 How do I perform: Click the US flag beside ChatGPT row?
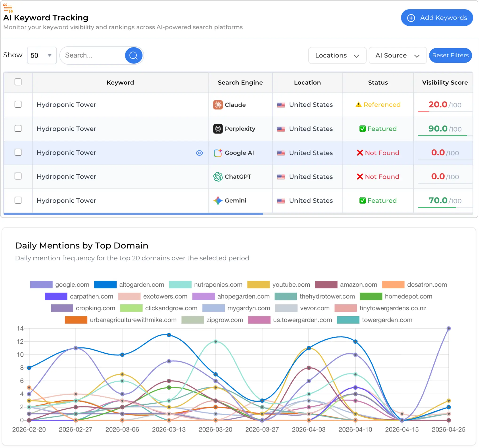282,177
